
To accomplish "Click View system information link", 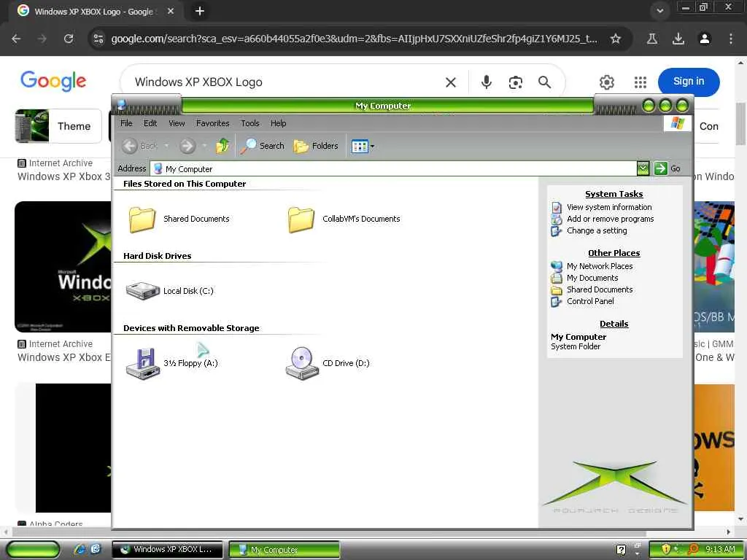I will [609, 207].
